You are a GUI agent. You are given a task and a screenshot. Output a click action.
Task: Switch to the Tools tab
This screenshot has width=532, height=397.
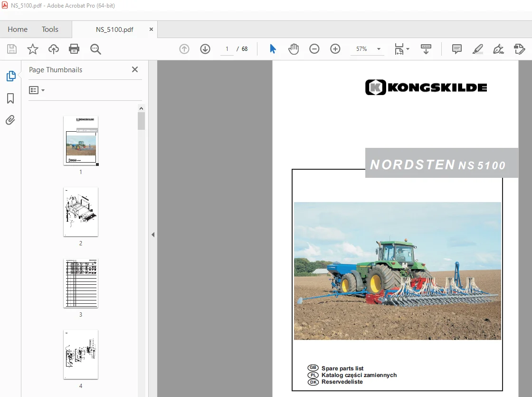point(50,29)
